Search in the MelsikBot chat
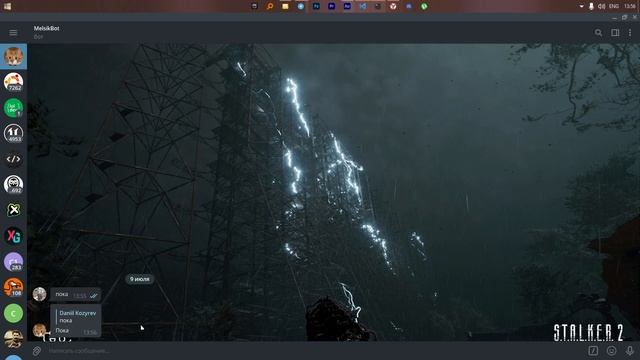Screen dimensions: 640x360 598,33
